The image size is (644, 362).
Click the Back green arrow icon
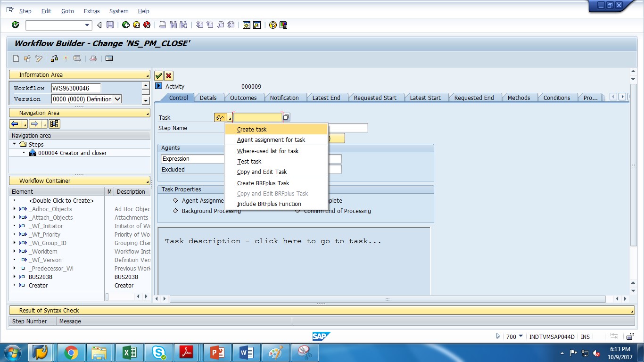coord(126,25)
